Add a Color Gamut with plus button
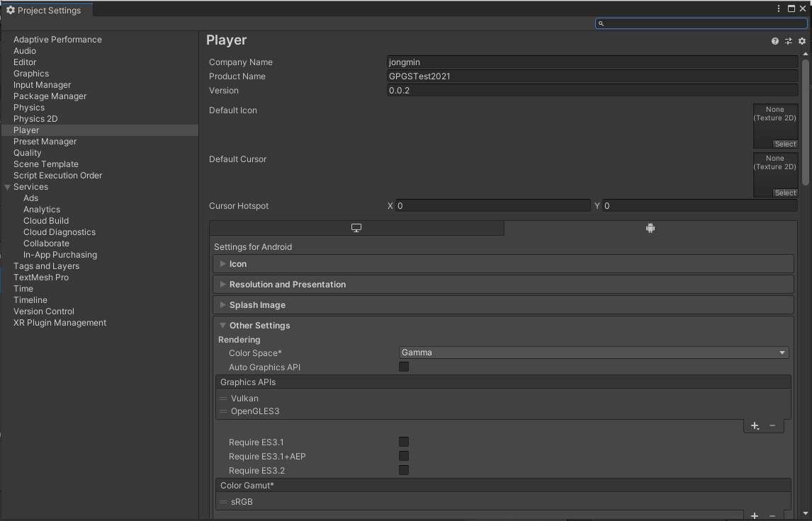The width and height of the screenshot is (812, 521). (755, 516)
